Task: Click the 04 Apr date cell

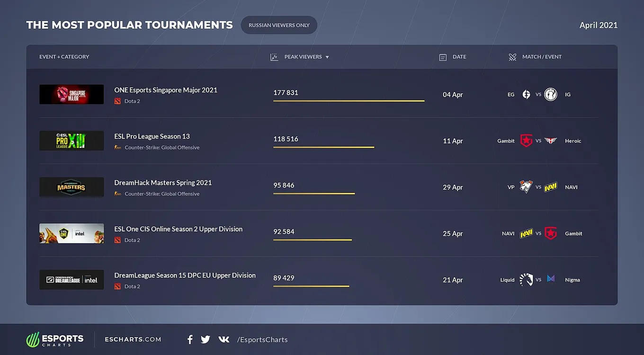Action: point(453,95)
